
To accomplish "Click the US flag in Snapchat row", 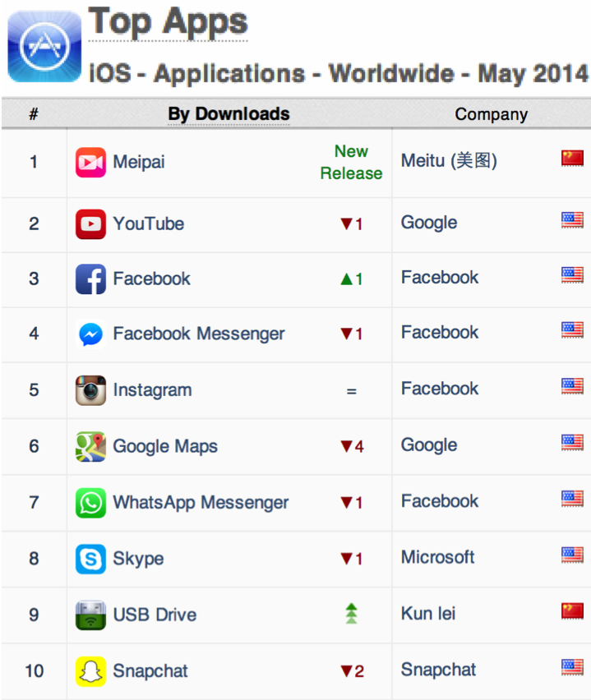I will pyautogui.click(x=572, y=667).
